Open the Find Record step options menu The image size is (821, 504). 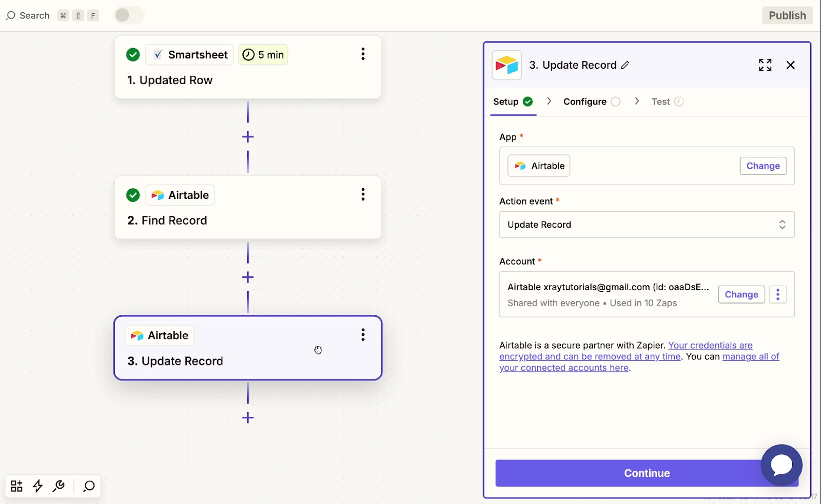pyautogui.click(x=363, y=194)
